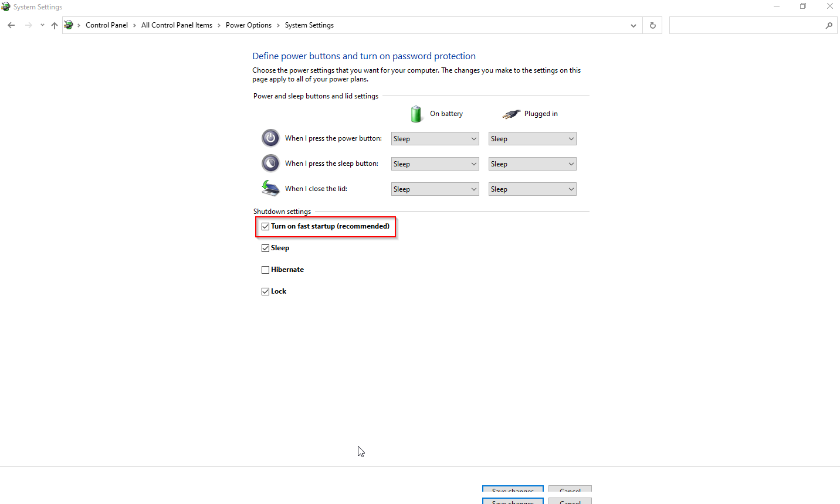
Task: Expand the address bar previous locations dropdown
Action: pyautogui.click(x=634, y=25)
